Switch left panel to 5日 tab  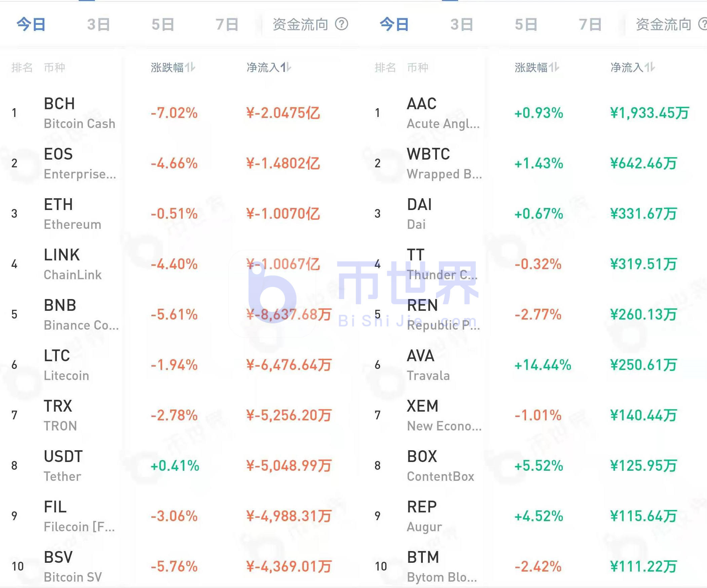point(161,24)
